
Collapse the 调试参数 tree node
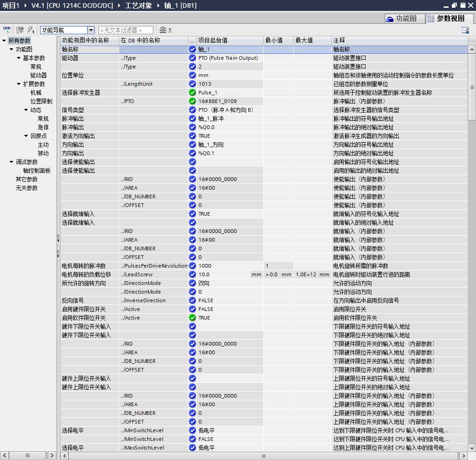point(11,162)
